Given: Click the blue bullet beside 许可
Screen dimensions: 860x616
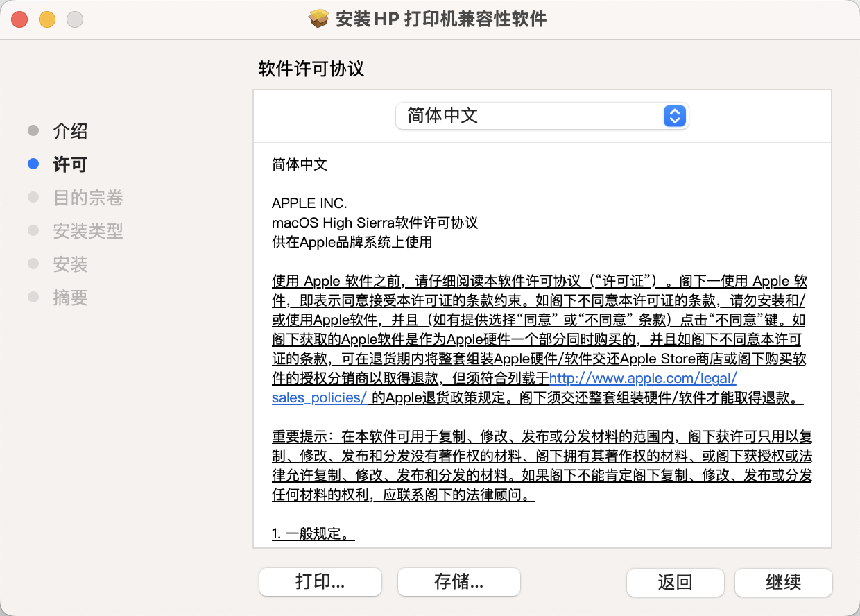Looking at the screenshot, I should [33, 164].
